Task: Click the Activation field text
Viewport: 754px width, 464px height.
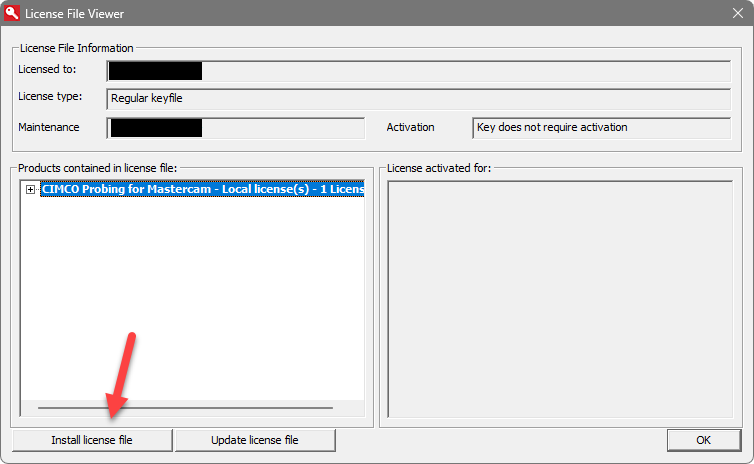Action: click(x=552, y=127)
